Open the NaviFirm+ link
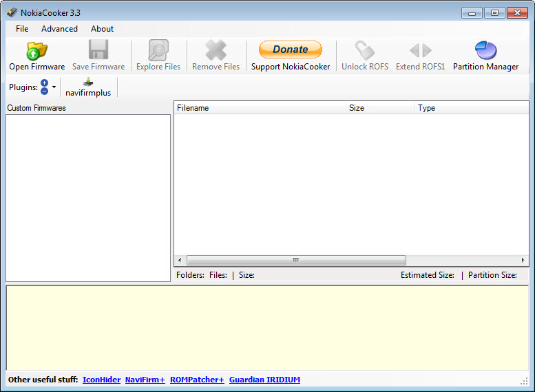Image resolution: width=535 pixels, height=392 pixels. (145, 380)
